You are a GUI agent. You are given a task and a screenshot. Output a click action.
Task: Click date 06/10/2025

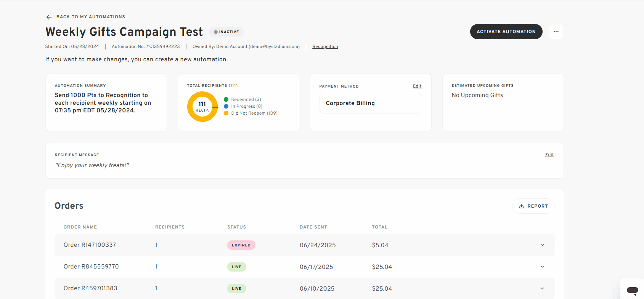click(317, 289)
